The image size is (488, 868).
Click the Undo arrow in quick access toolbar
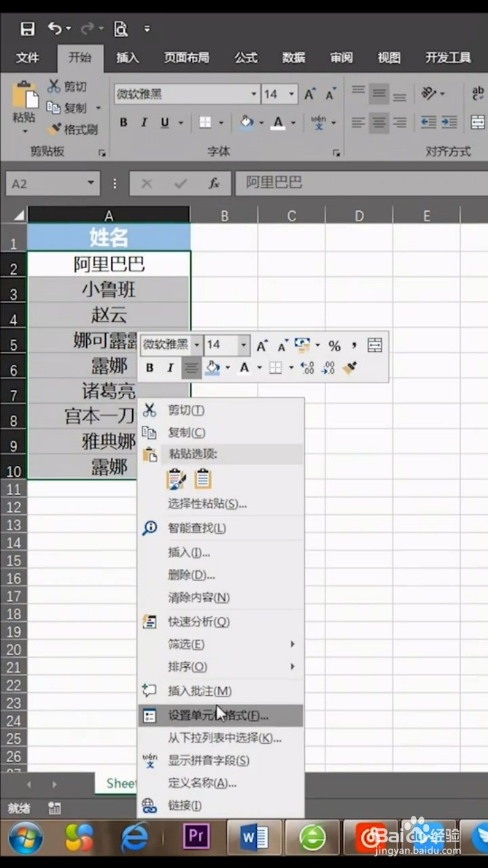[55, 28]
